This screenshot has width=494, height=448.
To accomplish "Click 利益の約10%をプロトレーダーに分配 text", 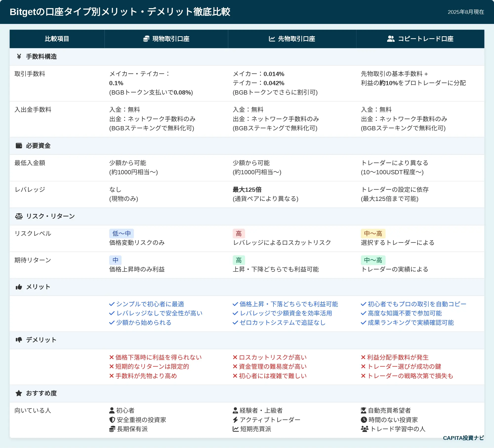I will coord(413,83).
